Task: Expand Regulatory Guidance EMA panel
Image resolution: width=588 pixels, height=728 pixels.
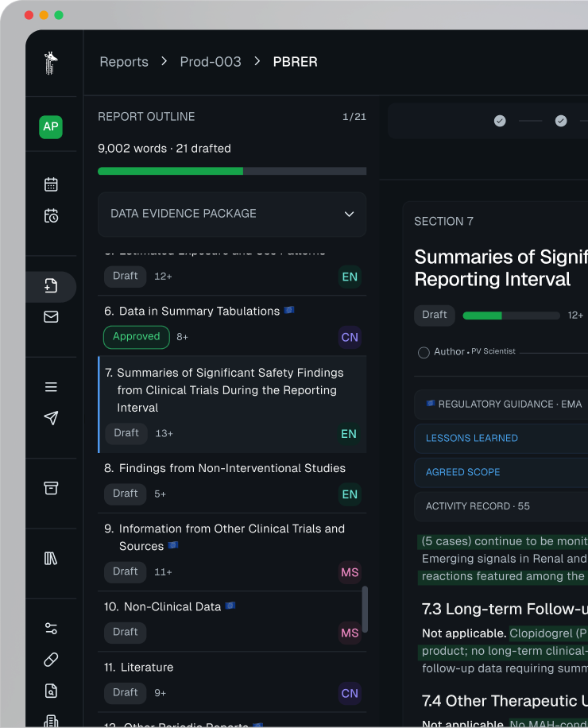Action: coord(501,405)
